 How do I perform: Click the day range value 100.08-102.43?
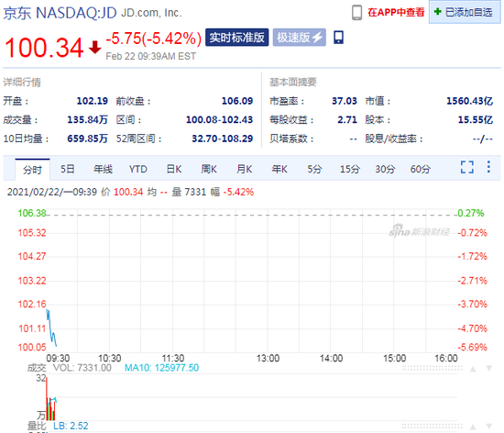tap(220, 119)
